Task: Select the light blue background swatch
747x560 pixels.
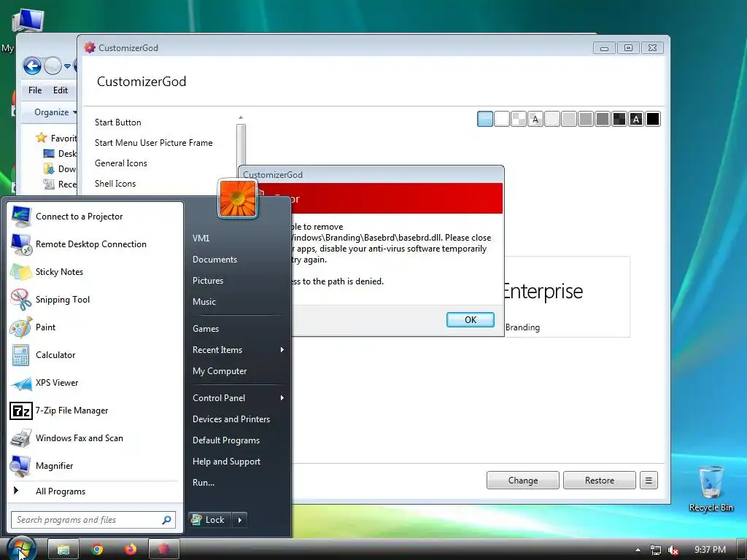Action: tap(485, 119)
